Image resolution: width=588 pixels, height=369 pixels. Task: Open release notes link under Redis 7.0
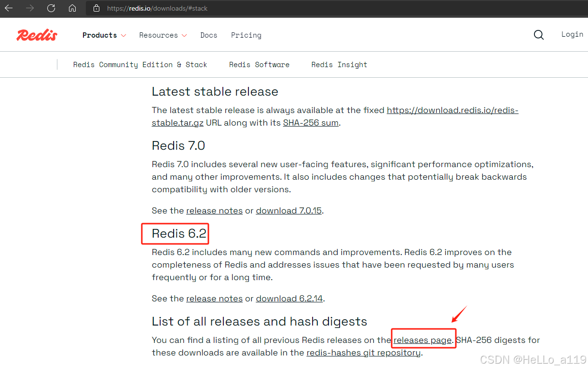[214, 211]
